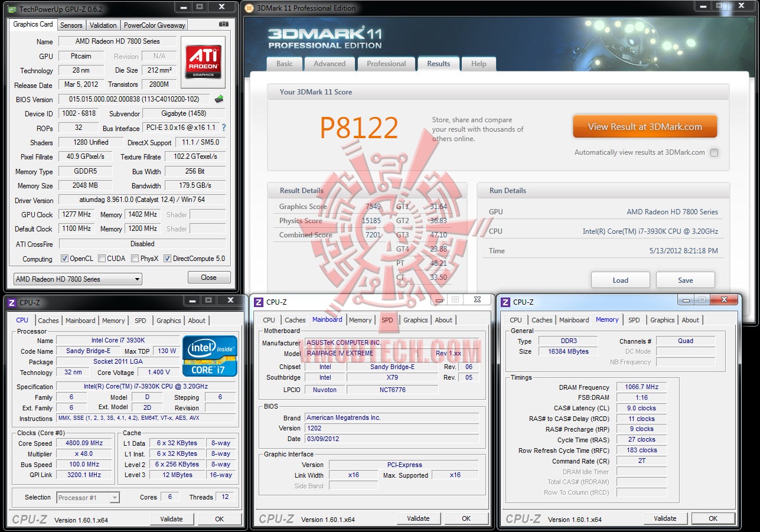
Task: Open About tab in the CPU-Z CPU window
Action: (x=197, y=321)
